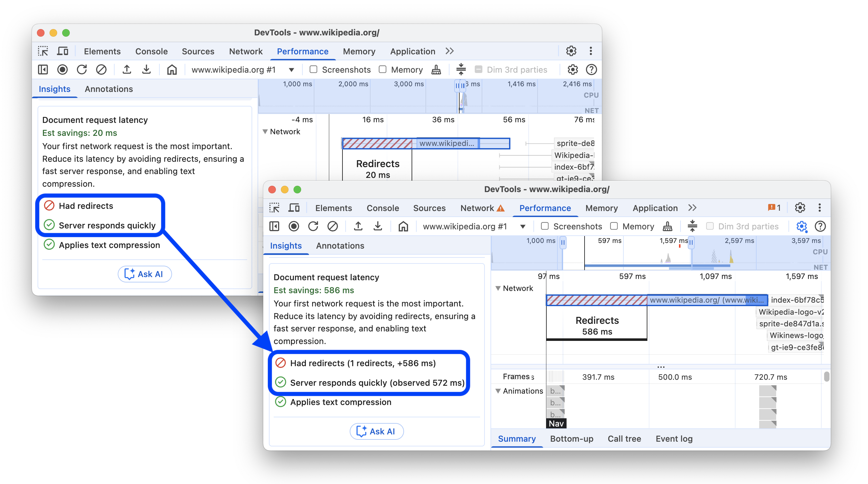
Task: Enable the Memory checkbox
Action: point(614,226)
